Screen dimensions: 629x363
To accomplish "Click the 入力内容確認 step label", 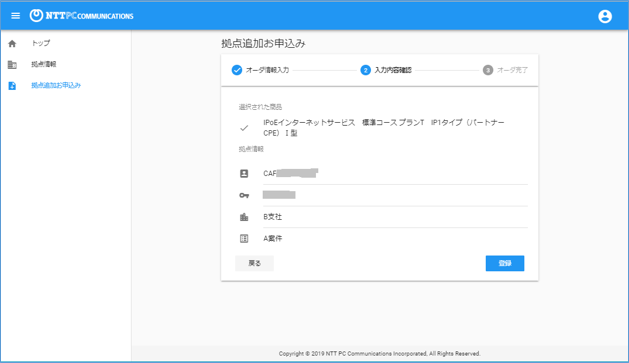I will [393, 70].
